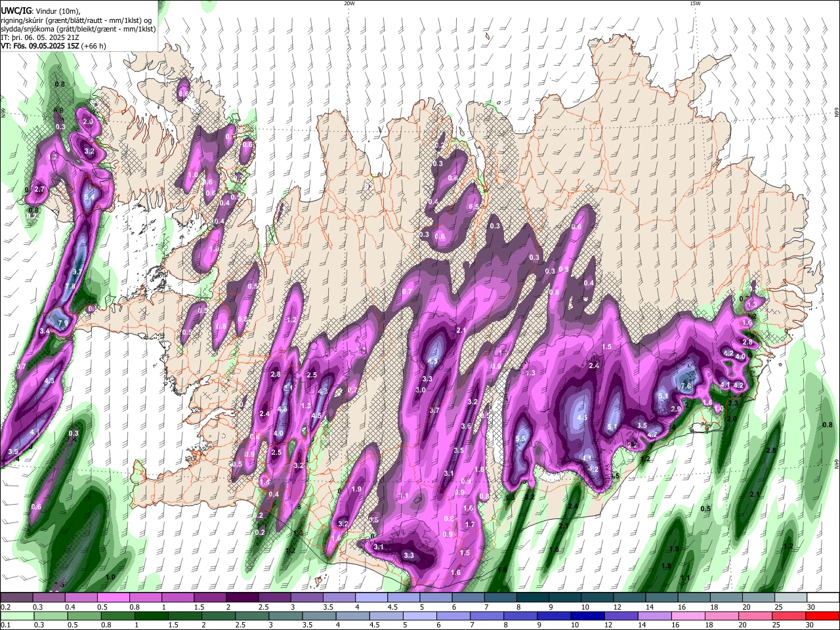Select the "VT: Fös. 09.05.2025 15Z (+66 h)" line
The image size is (840, 630).
tap(53, 46)
